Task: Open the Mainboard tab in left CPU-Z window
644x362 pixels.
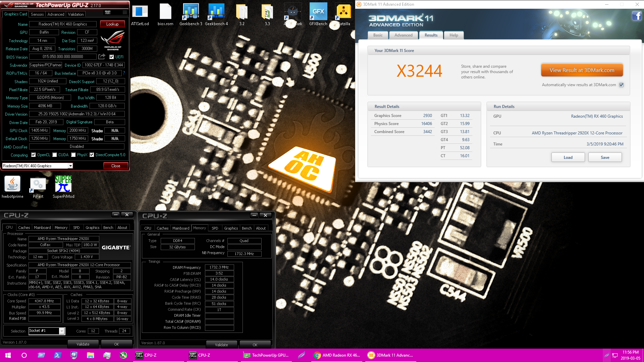Action: [42, 228]
